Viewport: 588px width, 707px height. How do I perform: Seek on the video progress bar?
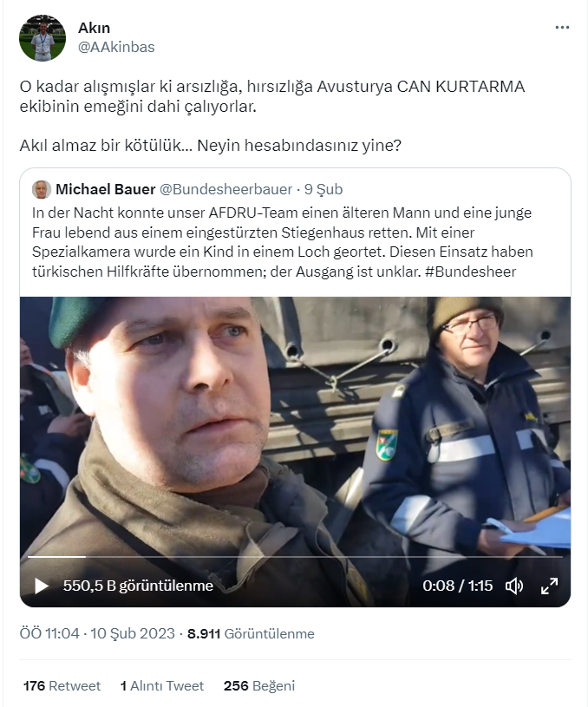click(x=295, y=557)
